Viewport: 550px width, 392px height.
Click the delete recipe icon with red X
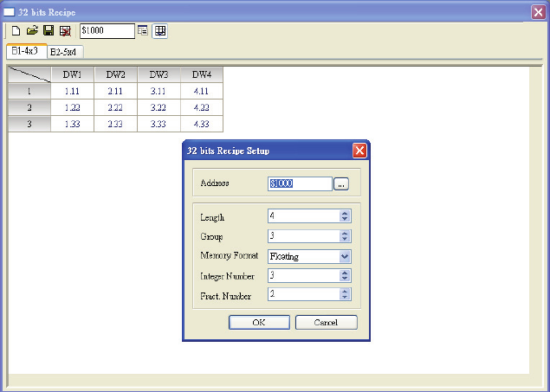65,30
